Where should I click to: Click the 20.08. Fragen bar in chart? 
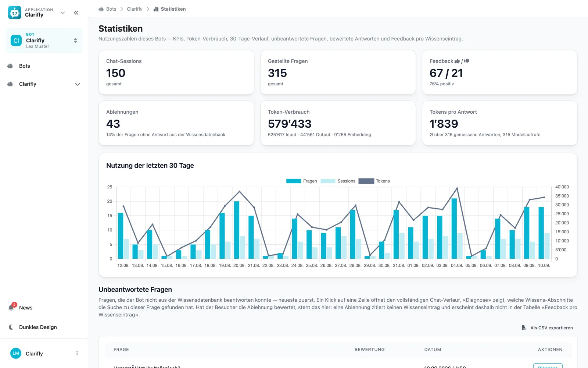point(237,230)
